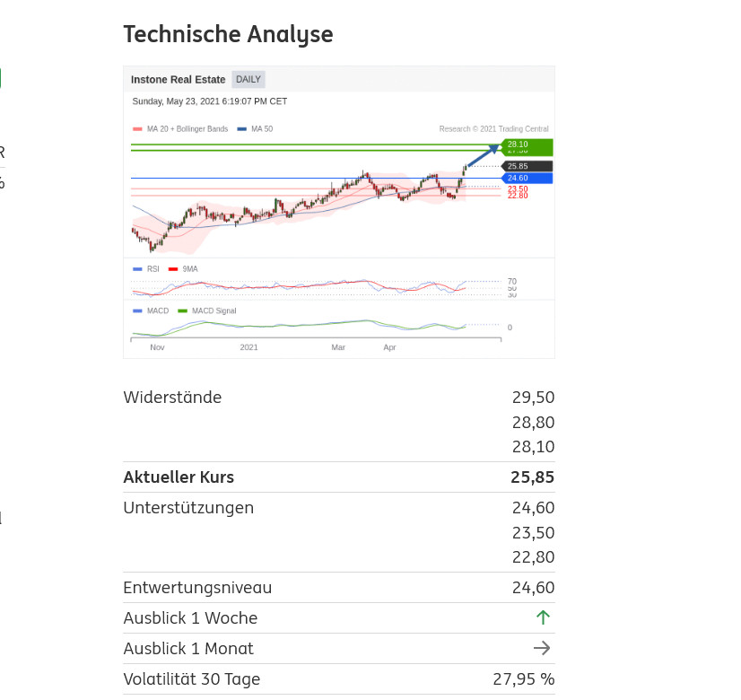Click the Instone Real Estate chart title
Viewport: 741px width, 700px height.
pos(179,80)
